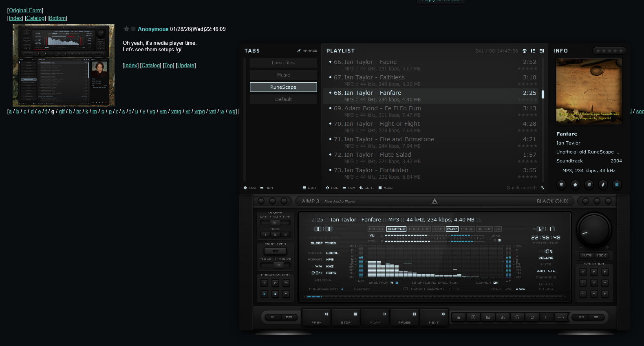Screen dimensions: 644x346
Task: Click the blue grid round button in the Info panel
Action: pyautogui.click(x=617, y=184)
